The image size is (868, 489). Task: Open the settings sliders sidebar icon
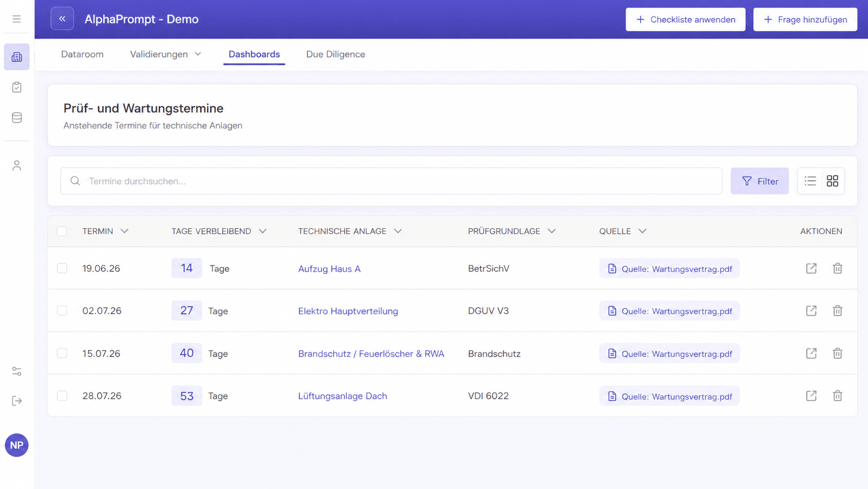point(17,371)
